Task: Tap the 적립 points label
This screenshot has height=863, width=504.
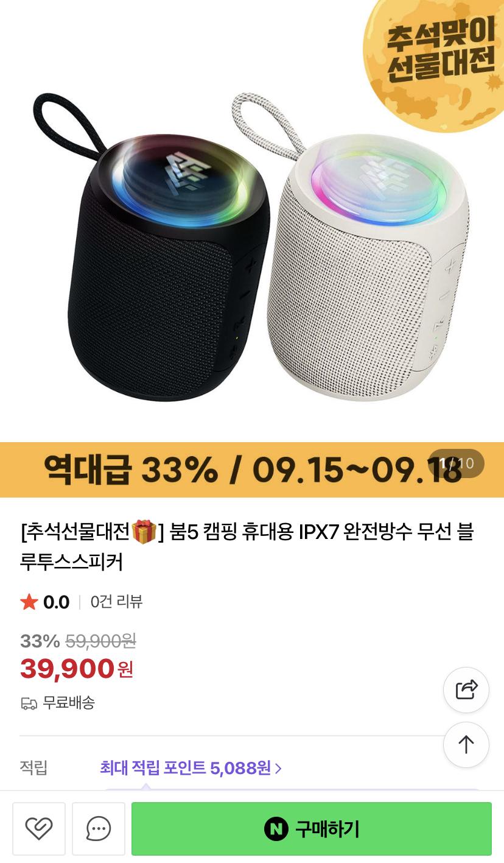Action: (x=33, y=767)
